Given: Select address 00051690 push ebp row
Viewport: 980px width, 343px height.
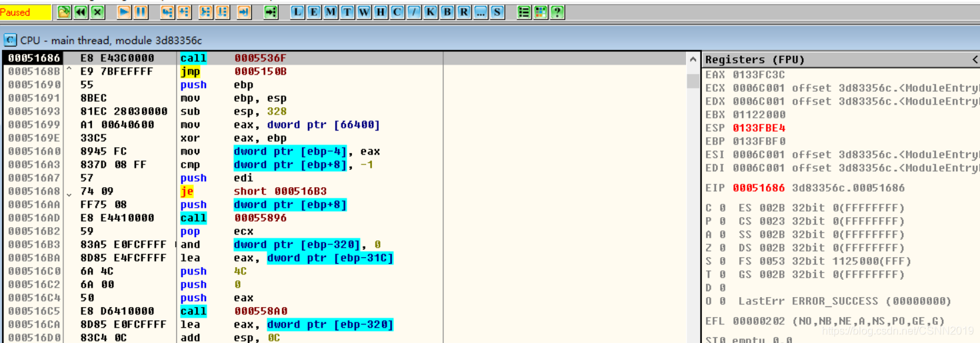Looking at the screenshot, I should 343,85.
